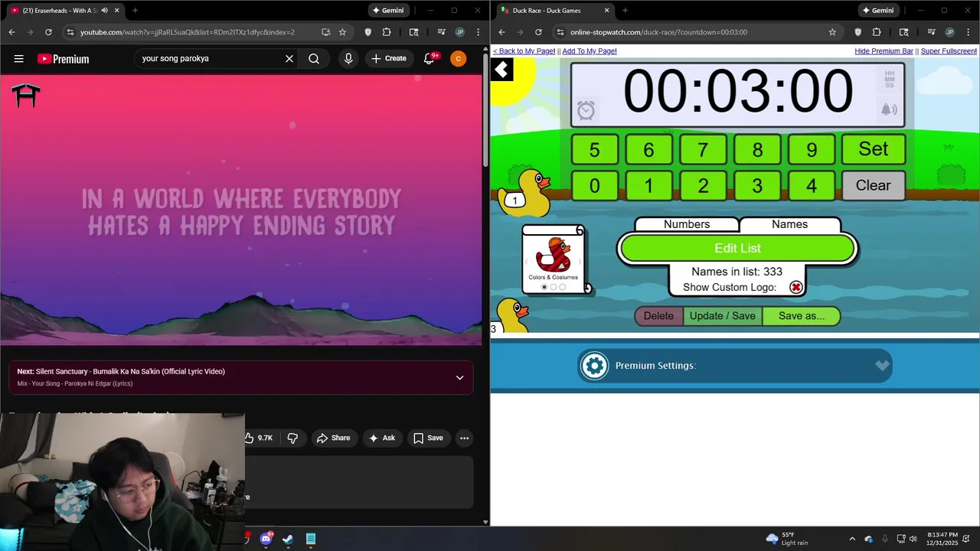This screenshot has width=980, height=551.
Task: Open Notepad app in taskbar
Action: coord(311,539)
